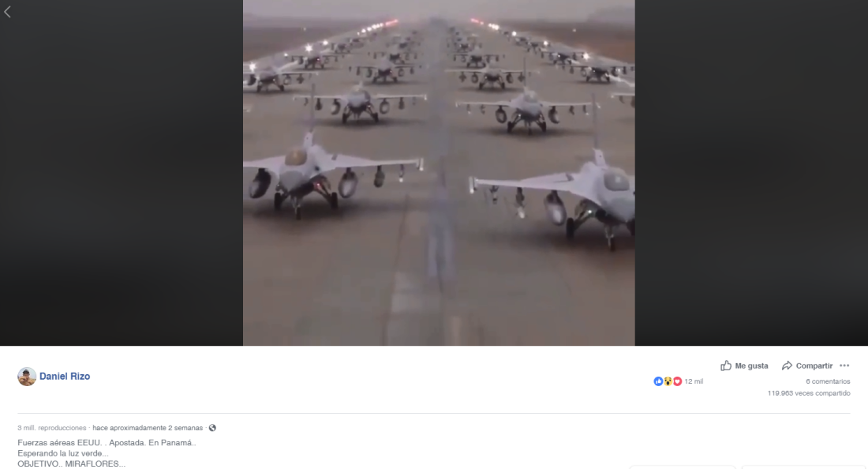The image size is (868, 469).
Task: Click the 3 mill. reproducciones text
Action: (x=51, y=427)
